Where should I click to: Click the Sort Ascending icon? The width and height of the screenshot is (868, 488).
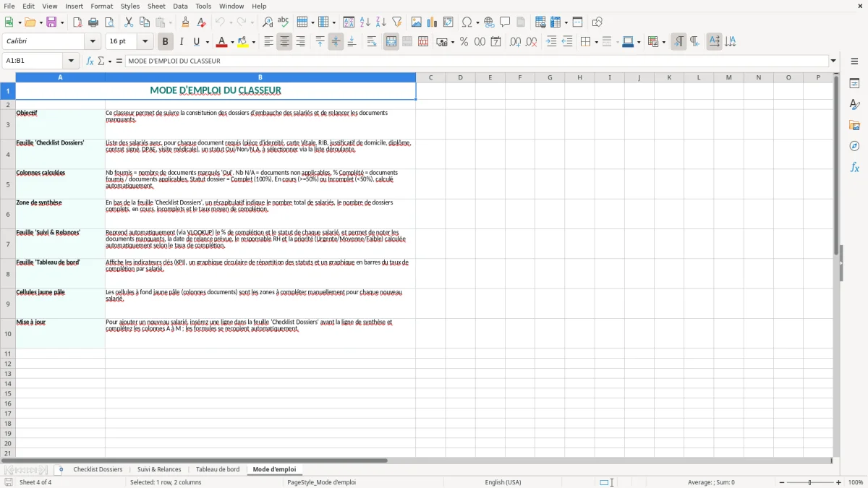[x=365, y=22]
